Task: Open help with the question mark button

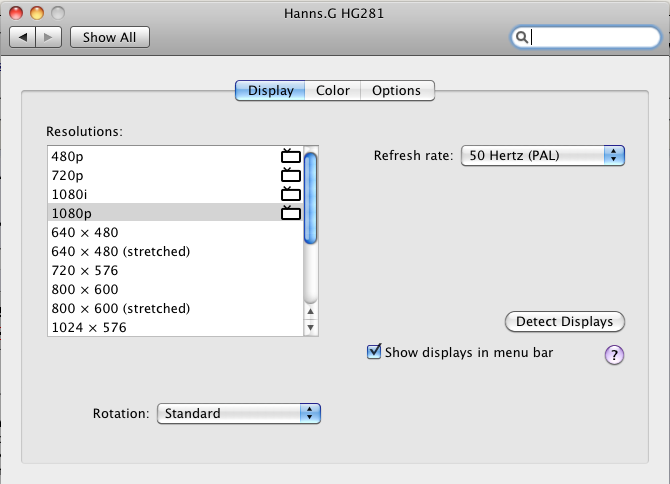Action: (x=614, y=355)
